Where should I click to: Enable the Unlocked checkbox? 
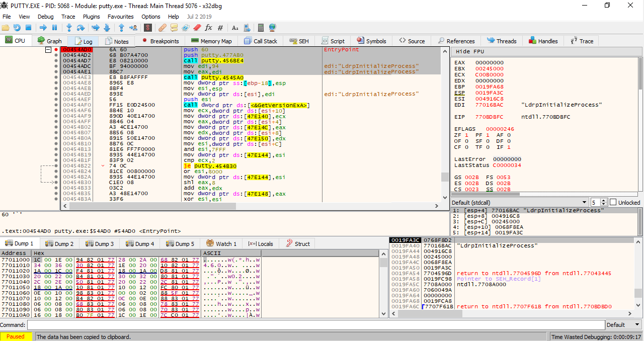pos(613,202)
